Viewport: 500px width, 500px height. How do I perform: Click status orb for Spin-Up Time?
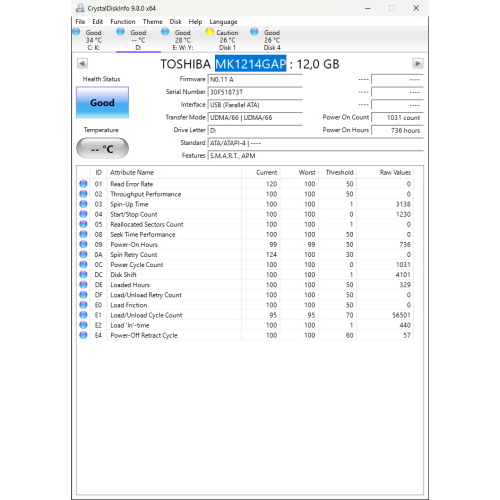(x=83, y=204)
